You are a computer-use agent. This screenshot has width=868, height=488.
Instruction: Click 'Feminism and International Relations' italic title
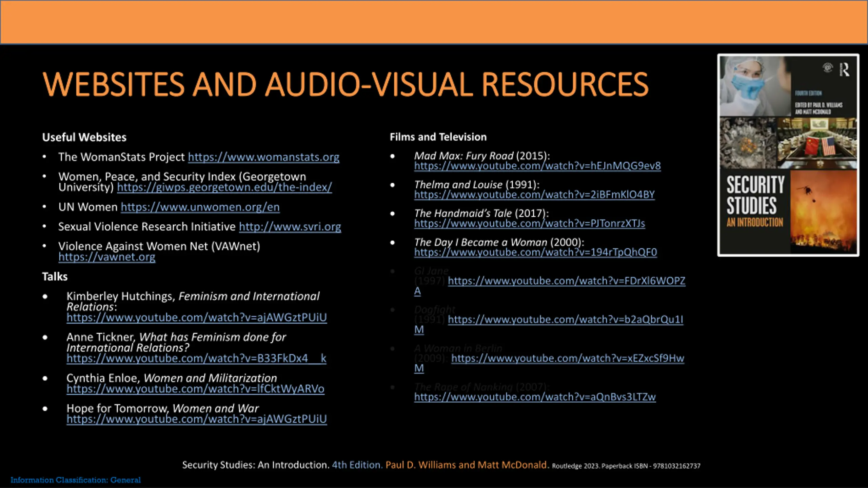click(x=193, y=301)
